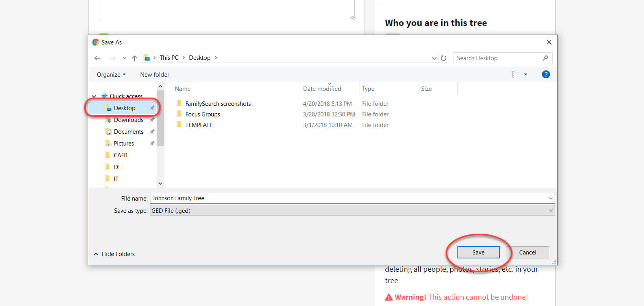Click date 3/1/2018 10:10 AM
This screenshot has height=306, width=644.
[328, 125]
